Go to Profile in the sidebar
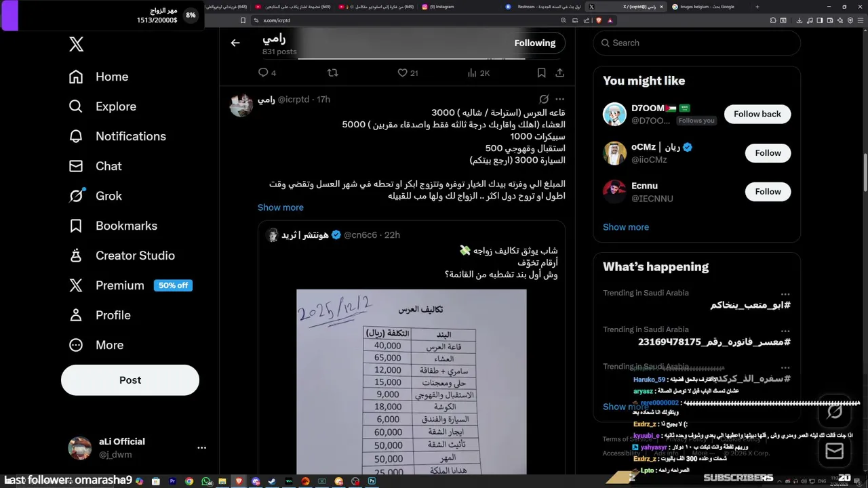The image size is (868, 488). click(99, 315)
